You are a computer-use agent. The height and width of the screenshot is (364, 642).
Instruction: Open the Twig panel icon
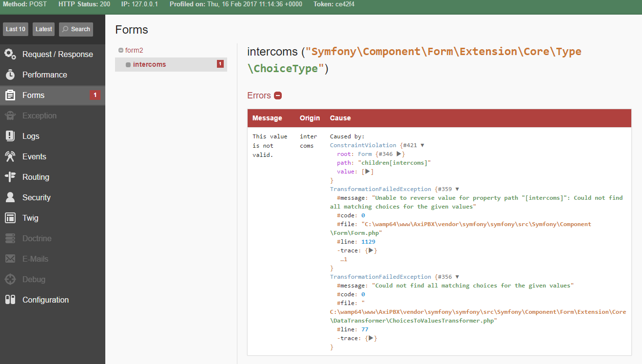(11, 218)
